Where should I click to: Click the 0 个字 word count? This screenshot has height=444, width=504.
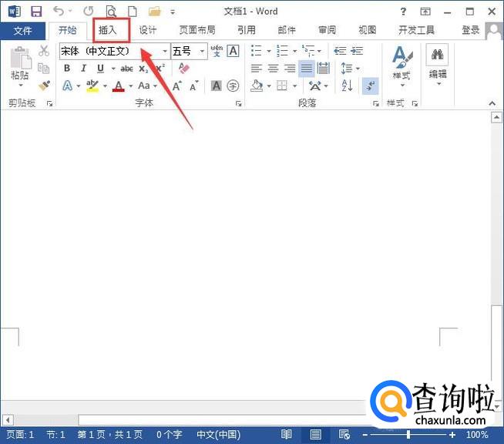[x=170, y=435]
